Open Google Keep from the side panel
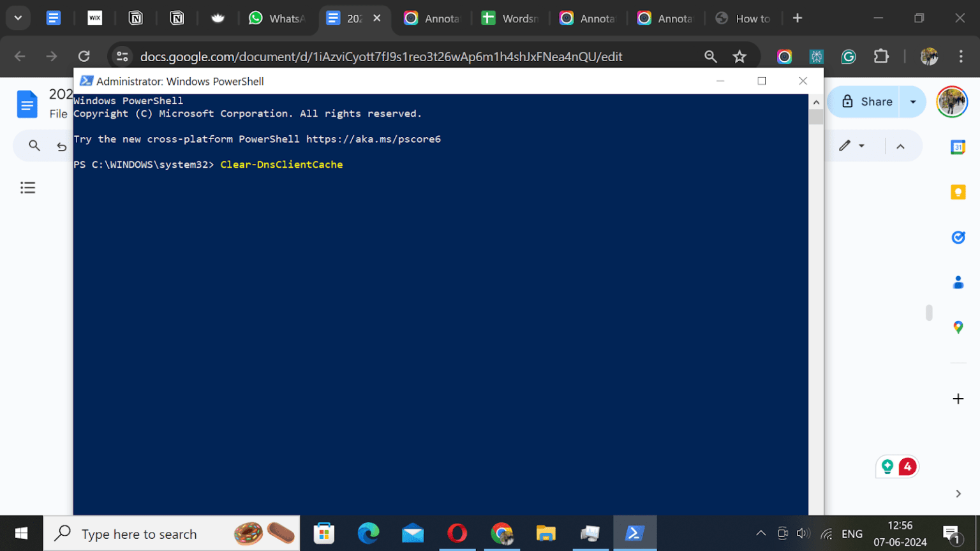 958,191
